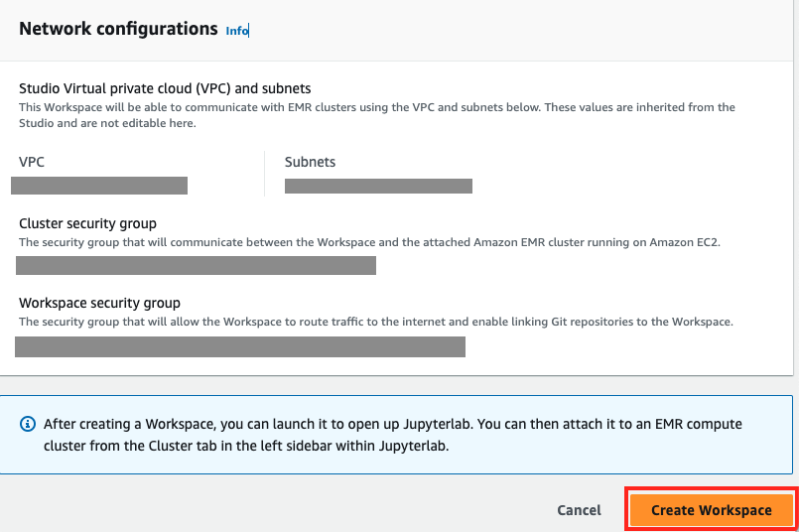Select the redacted Cluster security group value
This screenshot has width=799, height=532.
coord(197,265)
